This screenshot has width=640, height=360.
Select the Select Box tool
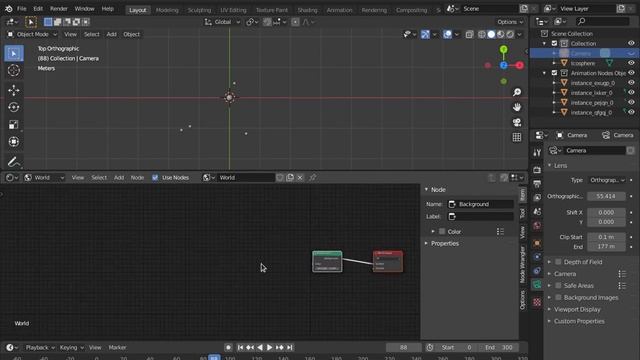pos(14,53)
